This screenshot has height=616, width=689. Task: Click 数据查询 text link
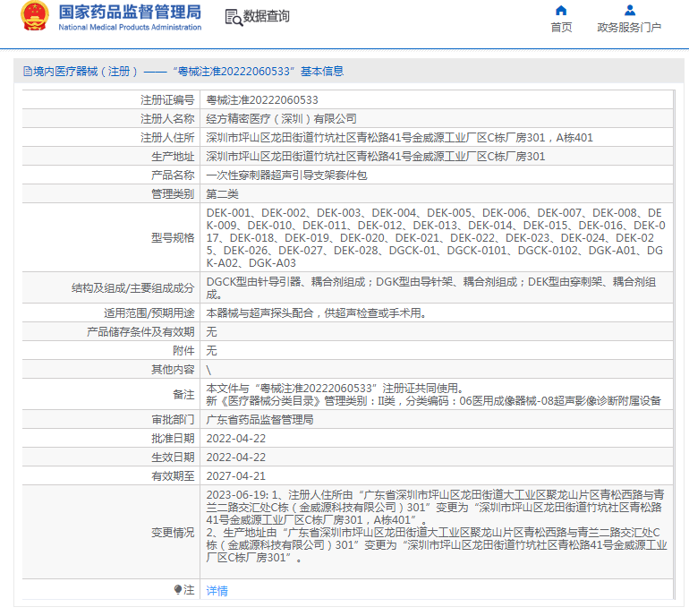pyautogui.click(x=267, y=16)
